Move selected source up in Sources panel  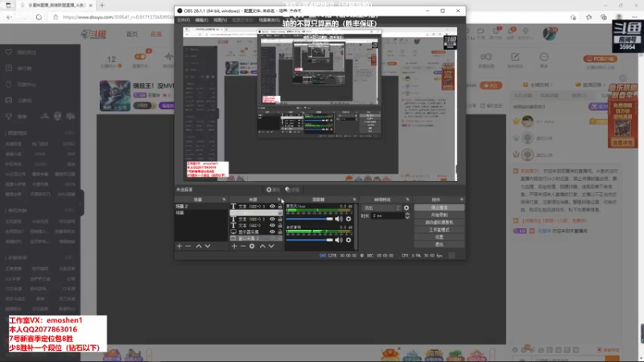[x=262, y=246]
